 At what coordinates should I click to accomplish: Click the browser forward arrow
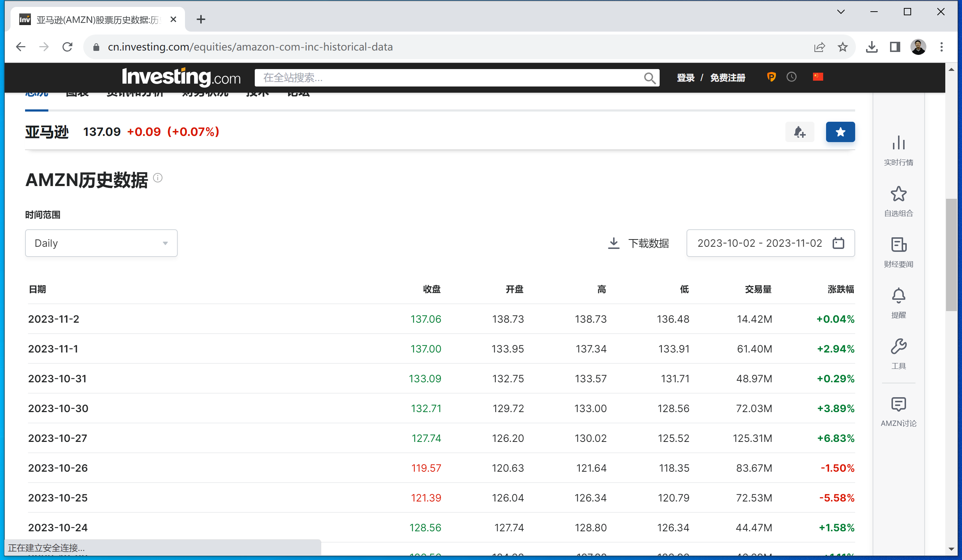click(x=44, y=47)
